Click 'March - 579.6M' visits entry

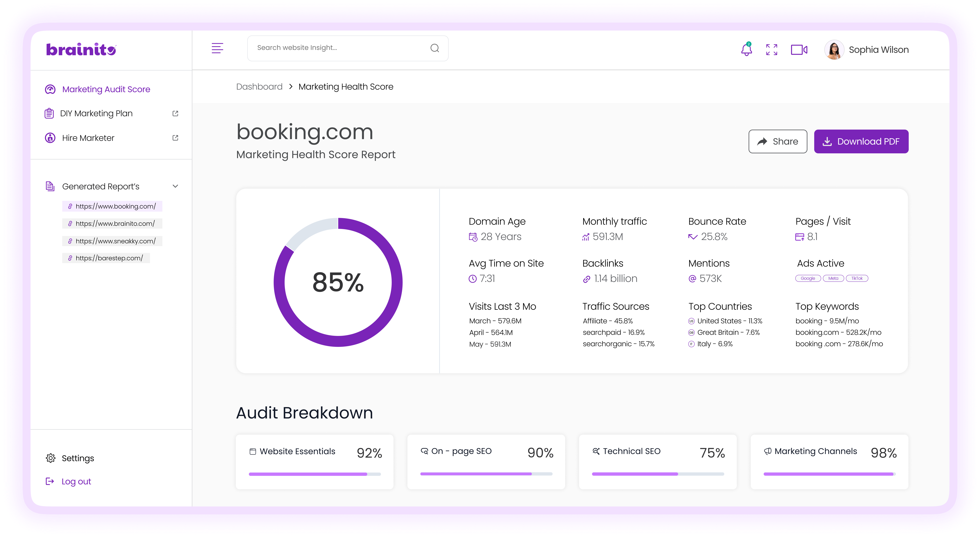[x=495, y=321]
